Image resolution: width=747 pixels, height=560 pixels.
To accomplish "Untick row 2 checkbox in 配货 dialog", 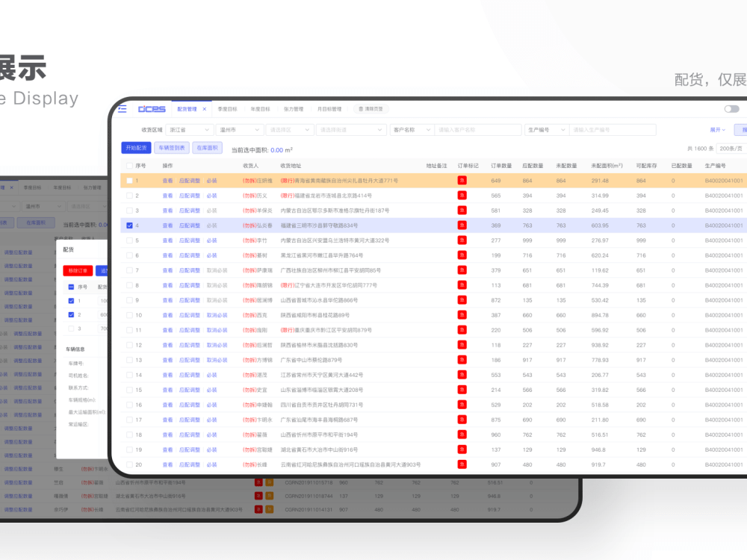I will [x=71, y=315].
